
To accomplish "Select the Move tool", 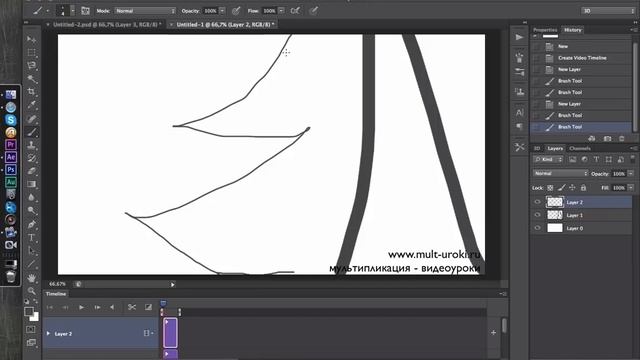I will (31, 40).
